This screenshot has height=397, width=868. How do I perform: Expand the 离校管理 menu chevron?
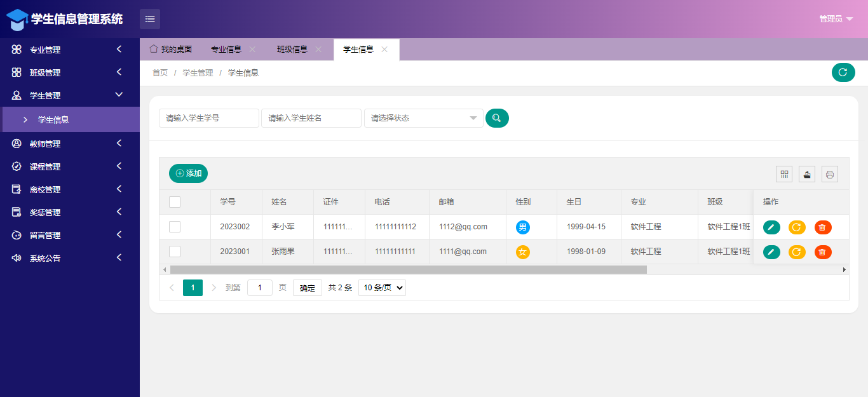click(119, 189)
